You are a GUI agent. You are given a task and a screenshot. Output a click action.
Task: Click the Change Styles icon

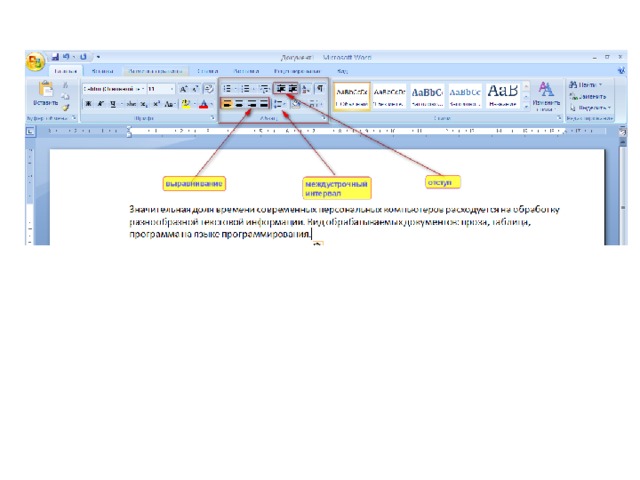[546, 93]
